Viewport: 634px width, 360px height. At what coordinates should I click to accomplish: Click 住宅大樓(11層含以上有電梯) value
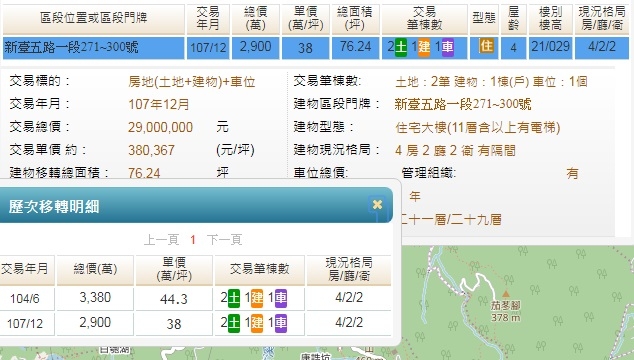pos(478,128)
